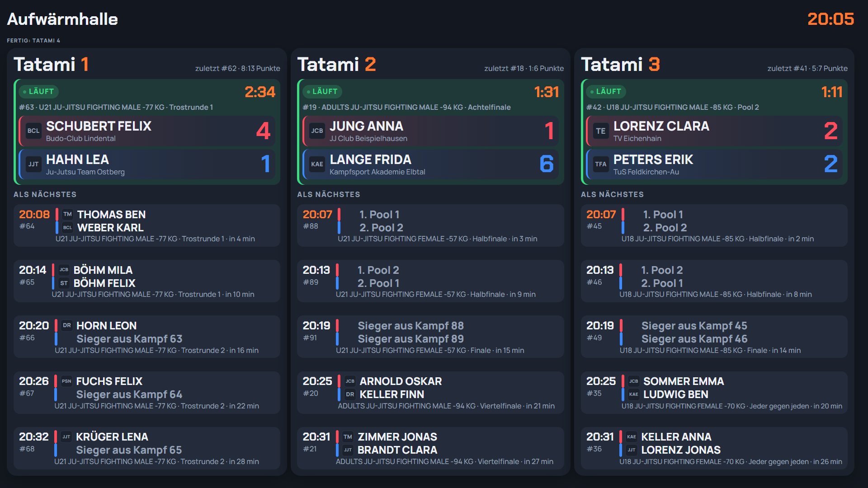Click the LÄUFT status pill on Tatami 1
This screenshot has height=488, width=868.
tap(39, 92)
